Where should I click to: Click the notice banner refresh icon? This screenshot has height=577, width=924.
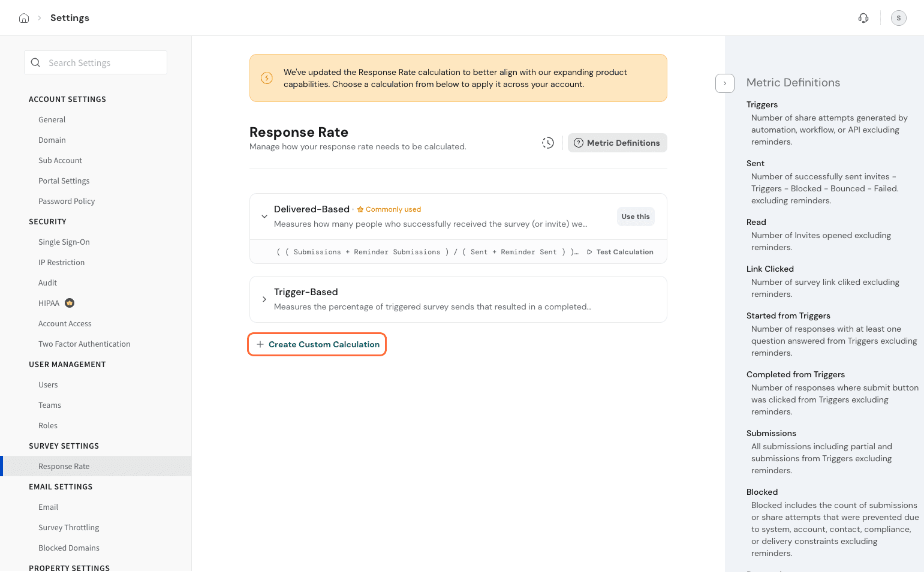[267, 78]
